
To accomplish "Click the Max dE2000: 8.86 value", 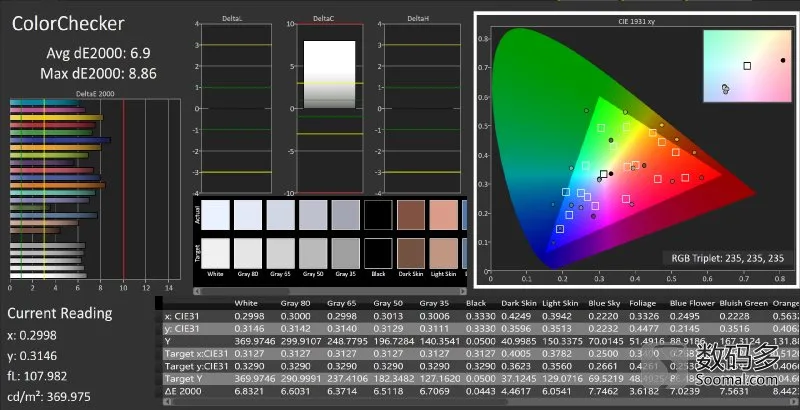I will (98, 73).
